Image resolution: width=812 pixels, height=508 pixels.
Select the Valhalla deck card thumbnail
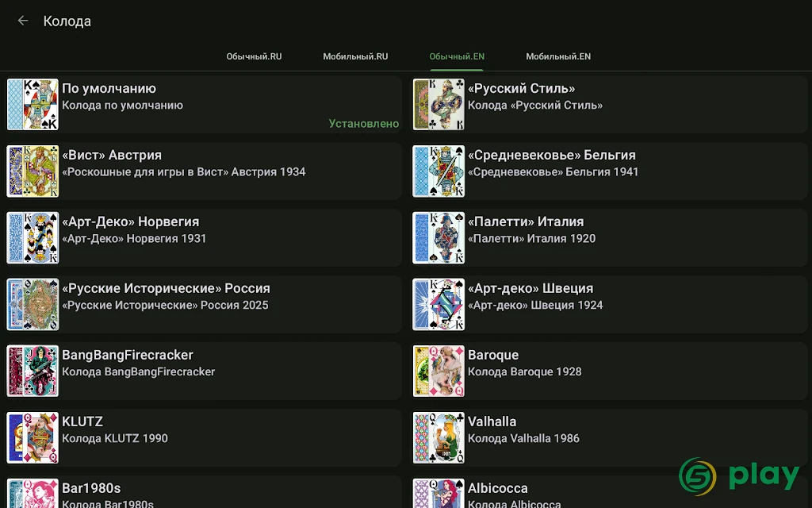pos(439,437)
